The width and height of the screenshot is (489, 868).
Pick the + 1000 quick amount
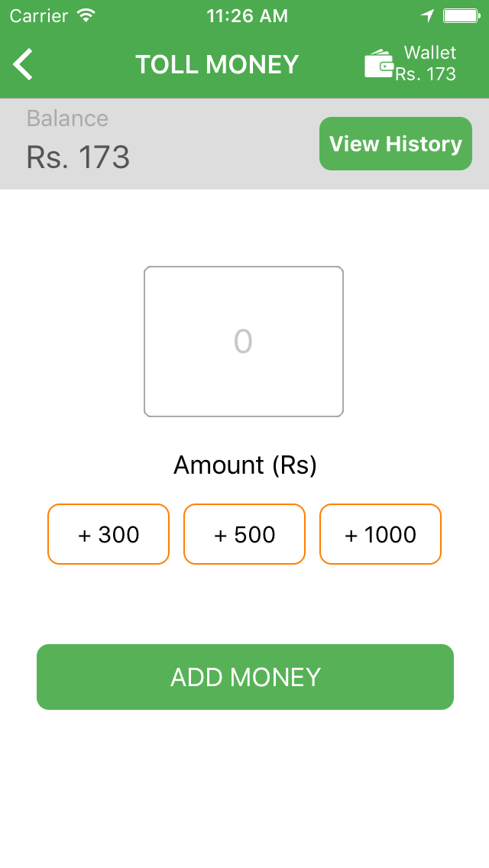381,534
